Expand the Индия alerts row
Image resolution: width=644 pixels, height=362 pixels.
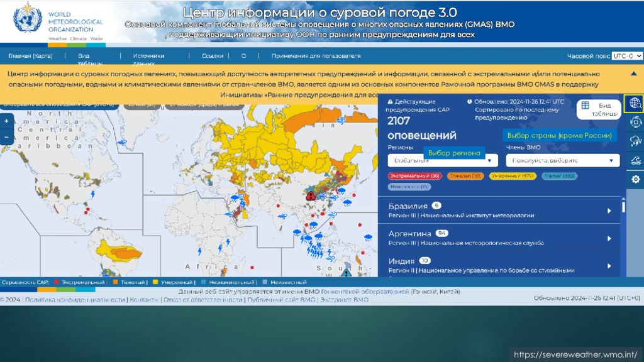point(500,265)
